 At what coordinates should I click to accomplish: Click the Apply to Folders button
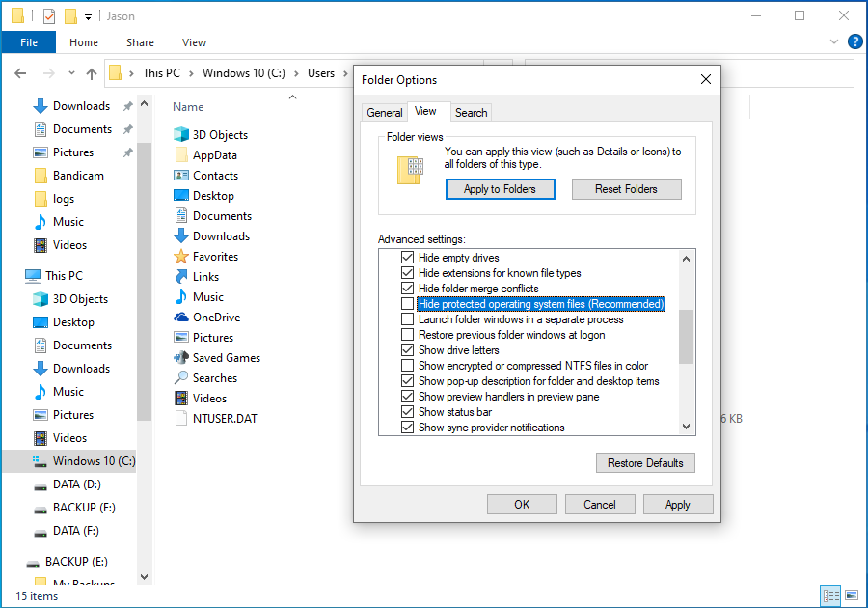coord(500,189)
